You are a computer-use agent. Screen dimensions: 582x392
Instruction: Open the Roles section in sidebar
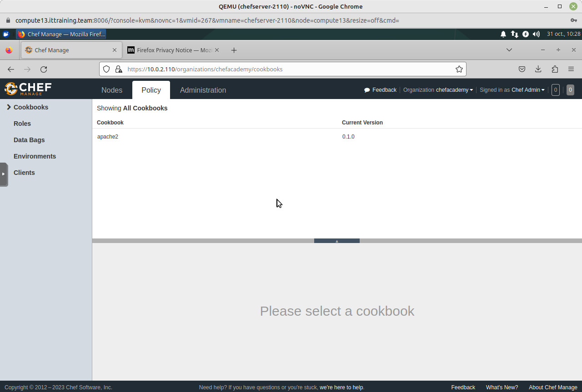tap(22, 124)
